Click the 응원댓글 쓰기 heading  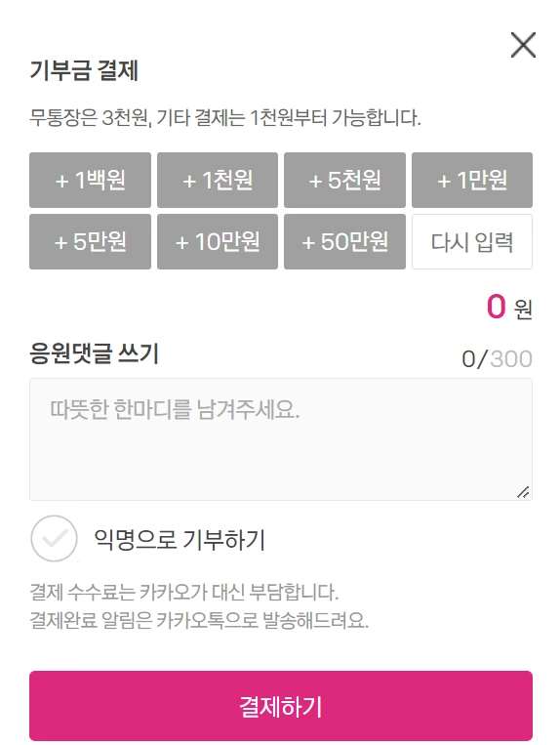point(94,353)
